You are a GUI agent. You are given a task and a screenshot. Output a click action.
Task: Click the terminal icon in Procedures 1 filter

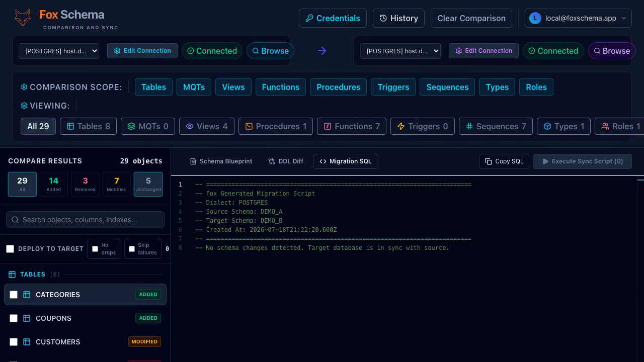(249, 126)
